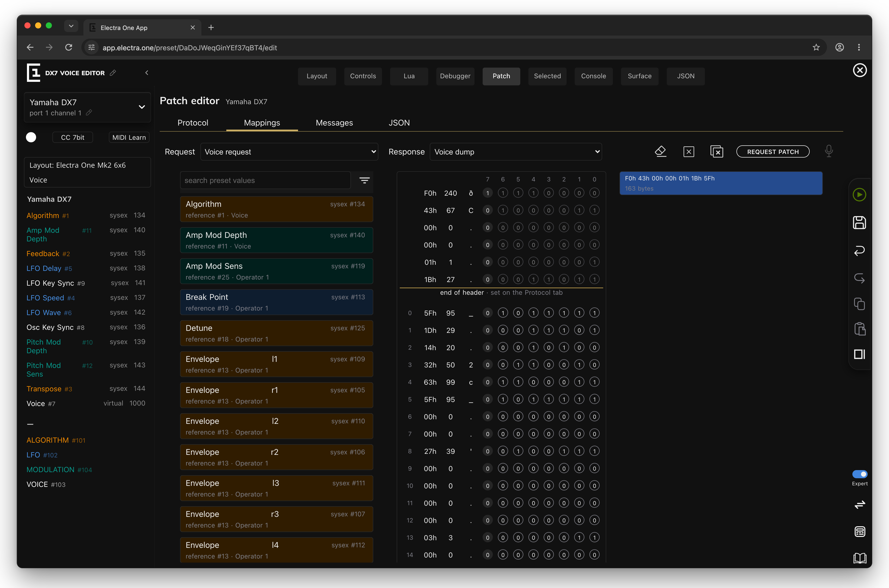Select LFO Wave #6 in control list
This screenshot has height=588, width=889.
[x=85, y=312]
